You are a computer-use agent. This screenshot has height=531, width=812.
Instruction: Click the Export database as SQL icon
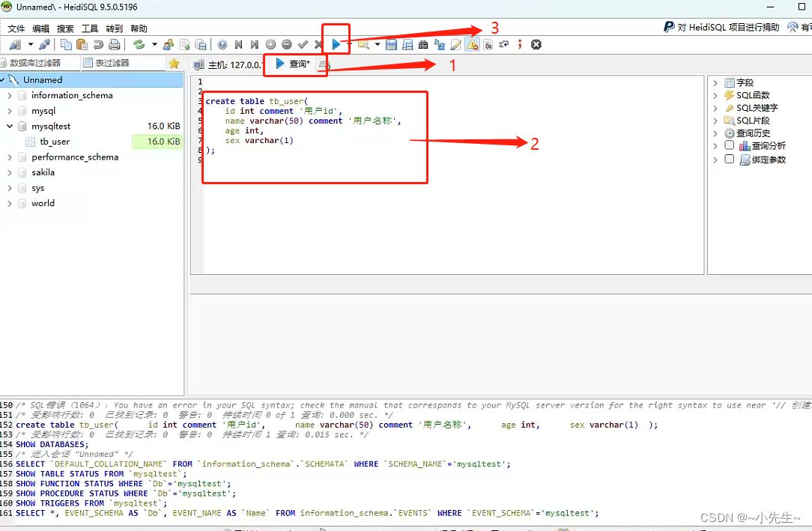(x=201, y=45)
